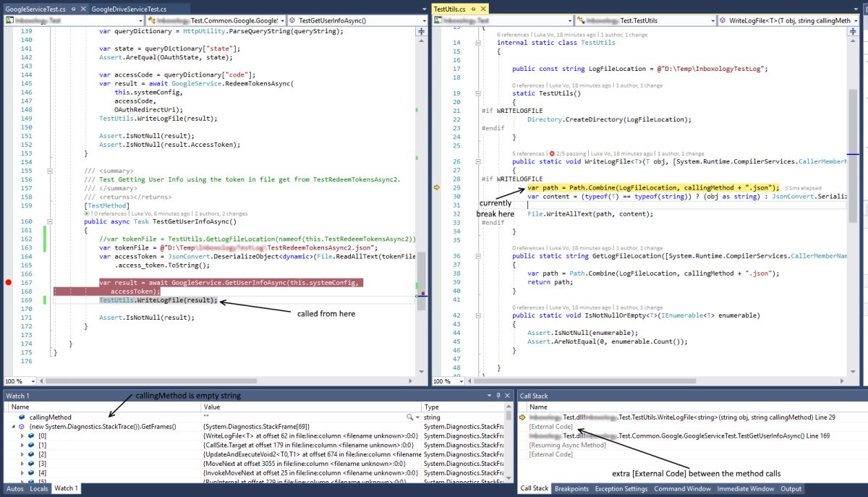Close the GoogleServiceTest.cs tab
Viewport: 868px width, 497px height.
(x=82, y=9)
